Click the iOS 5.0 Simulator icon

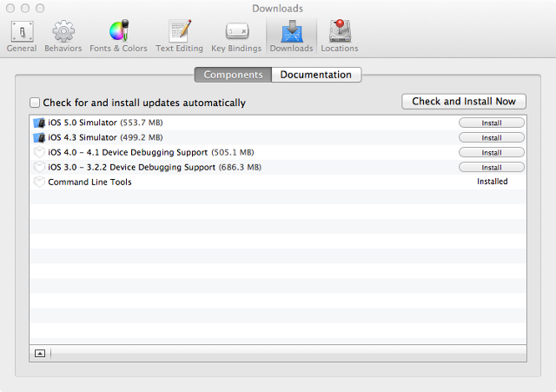pyautogui.click(x=39, y=123)
